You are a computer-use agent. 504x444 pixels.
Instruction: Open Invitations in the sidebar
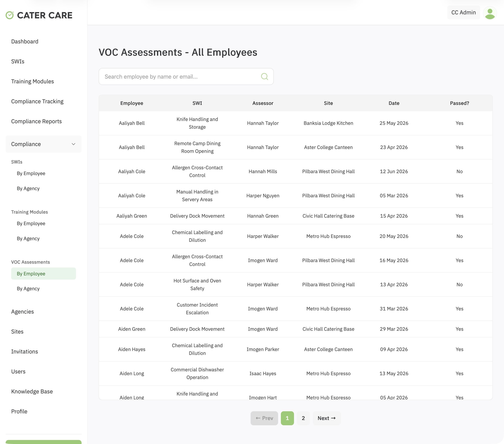tap(24, 352)
